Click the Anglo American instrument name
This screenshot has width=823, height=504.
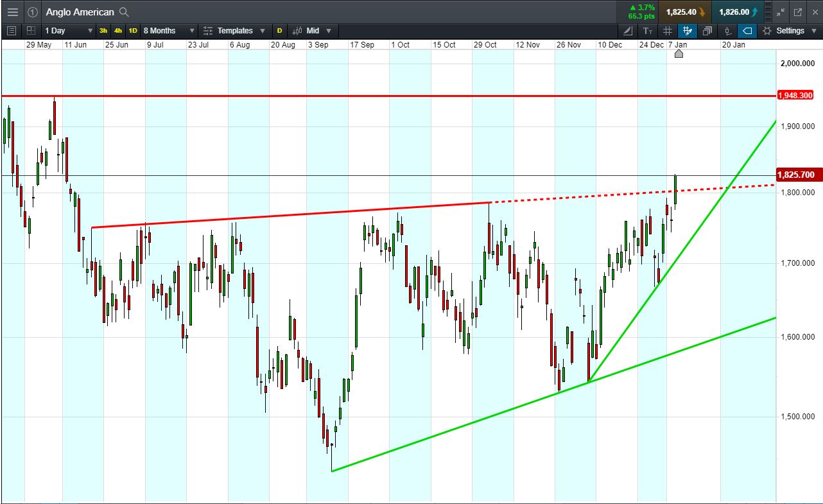80,12
